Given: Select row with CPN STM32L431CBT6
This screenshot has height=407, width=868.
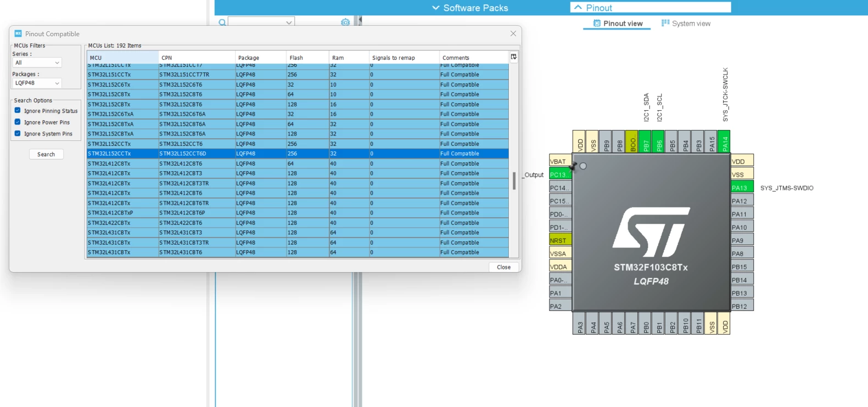Looking at the screenshot, I should (298, 252).
